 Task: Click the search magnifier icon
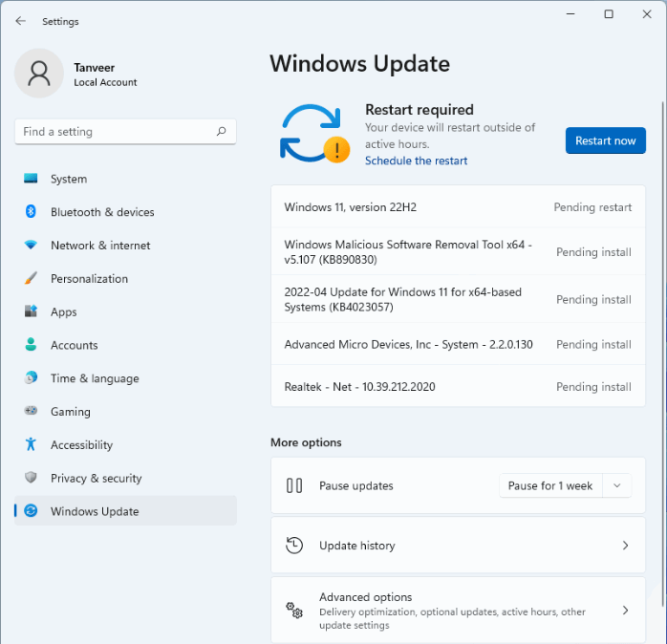221,132
